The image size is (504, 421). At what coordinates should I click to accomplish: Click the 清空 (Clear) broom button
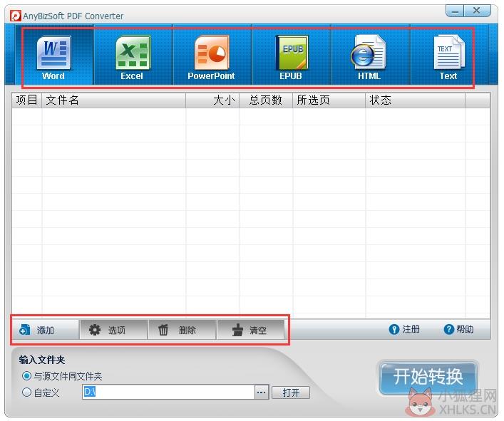[x=251, y=330]
